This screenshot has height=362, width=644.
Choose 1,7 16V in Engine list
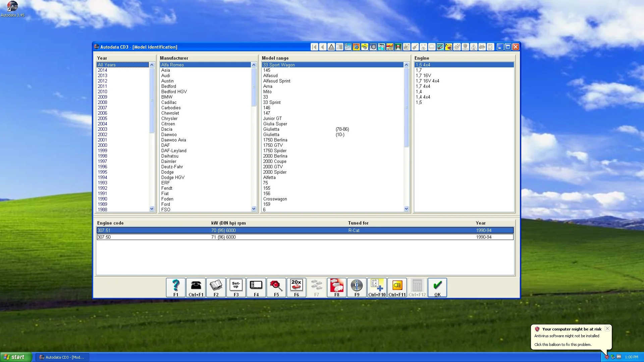click(x=423, y=75)
